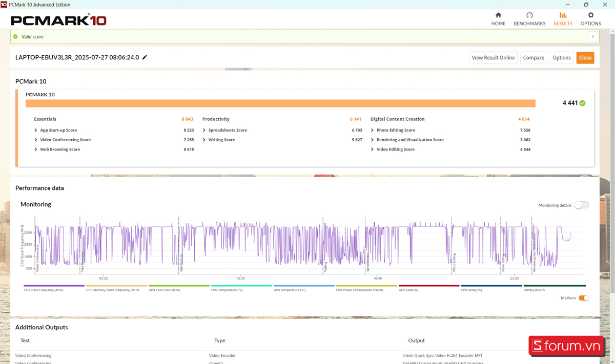This screenshot has height=364, width=615.
Task: Click the Photo Editing marker on the chart
Action: click(454, 262)
